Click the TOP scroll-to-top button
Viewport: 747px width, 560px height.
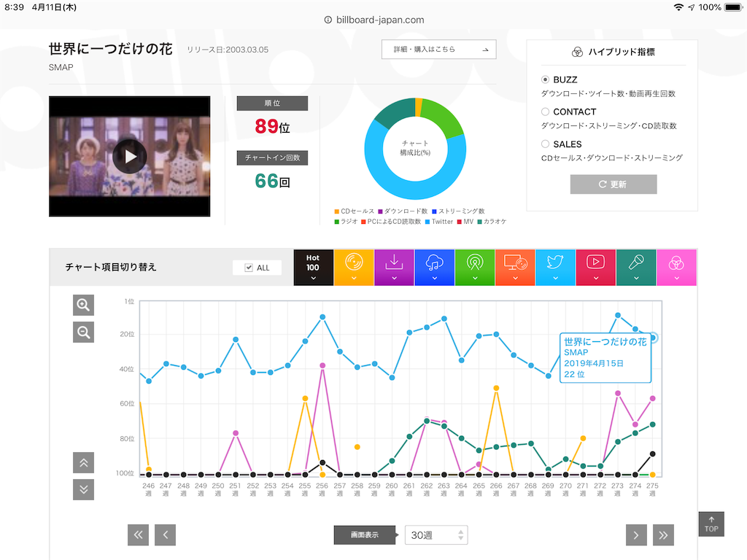pos(711,524)
